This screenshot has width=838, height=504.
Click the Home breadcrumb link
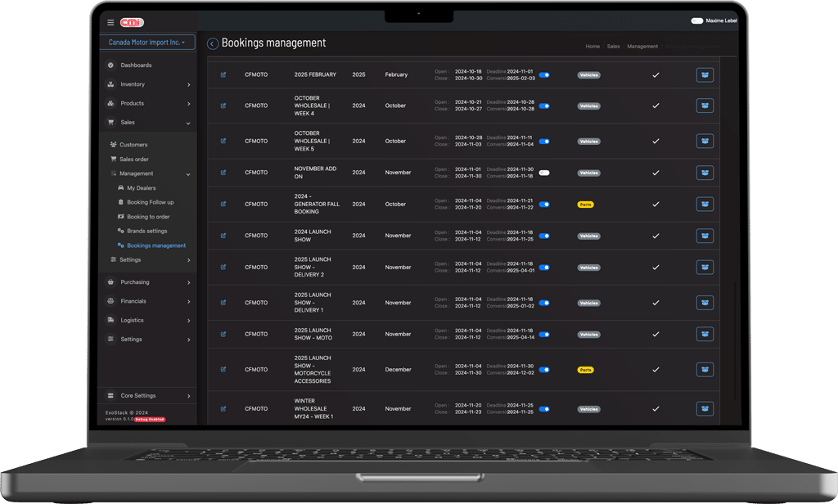coord(592,47)
